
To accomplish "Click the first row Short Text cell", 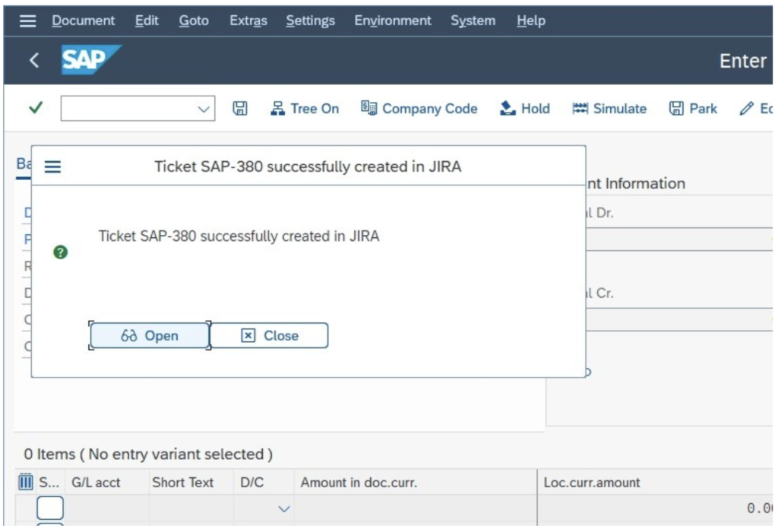I will click(x=191, y=508).
